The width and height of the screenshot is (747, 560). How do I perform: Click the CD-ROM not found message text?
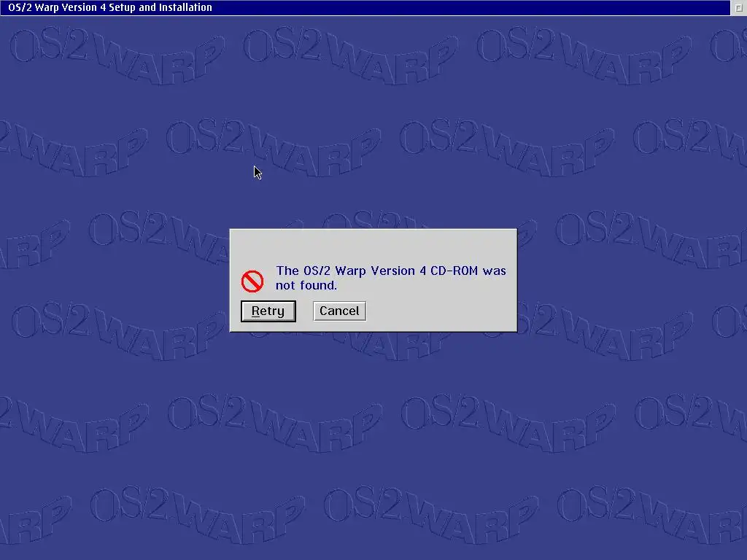point(390,278)
